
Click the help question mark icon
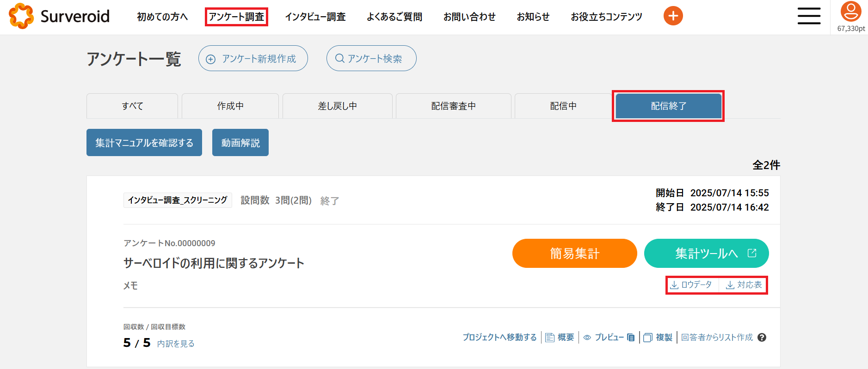coord(762,338)
